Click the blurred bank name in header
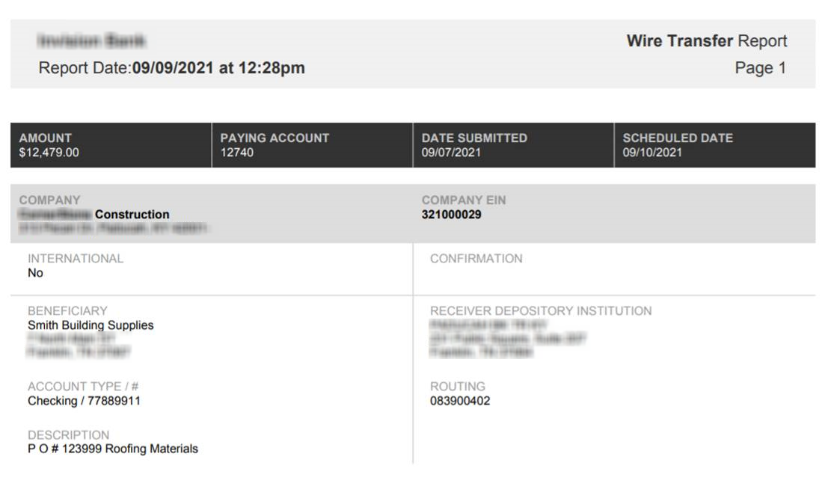Viewport: 834px width, 504px height. coord(91,40)
